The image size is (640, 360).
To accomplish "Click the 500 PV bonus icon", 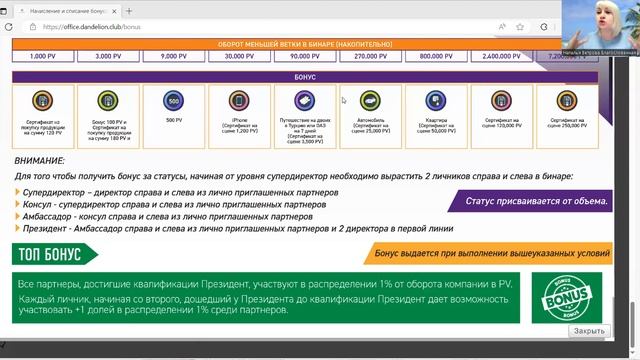I will 173,100.
